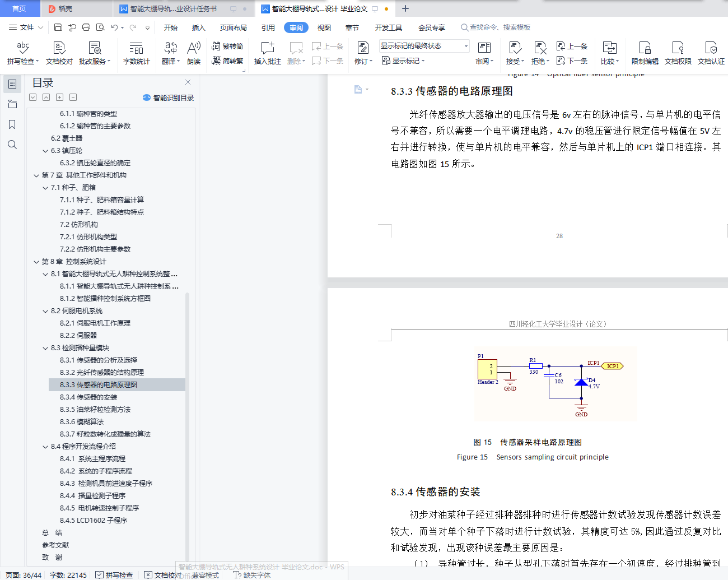Click the 比较 compare documents icon
This screenshot has height=580, width=728.
(x=609, y=47)
